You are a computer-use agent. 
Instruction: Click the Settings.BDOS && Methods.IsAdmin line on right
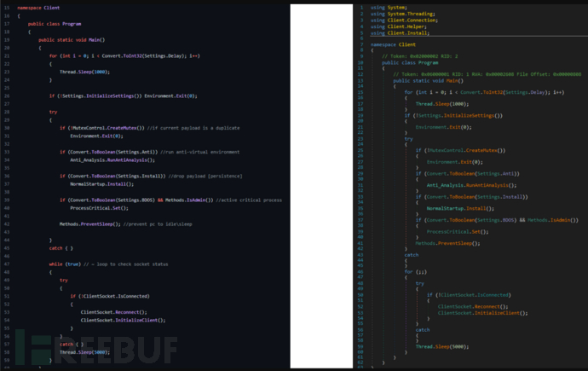[x=497, y=220]
